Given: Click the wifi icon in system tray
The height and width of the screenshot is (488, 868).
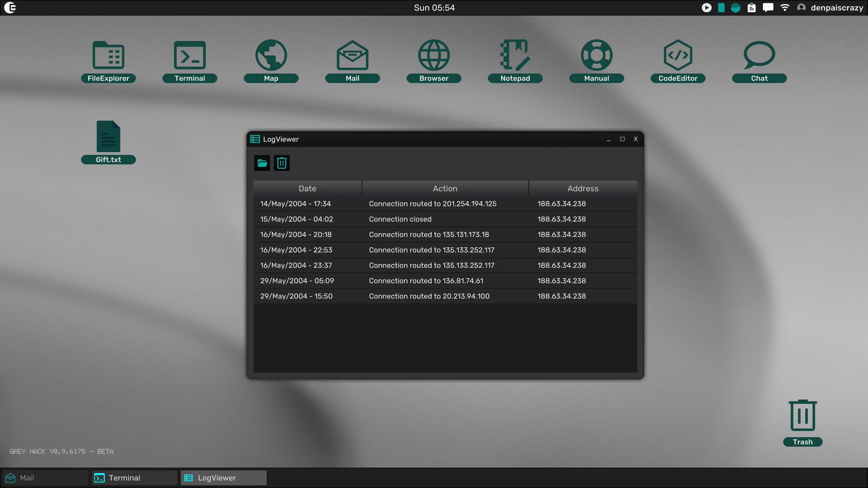Looking at the screenshot, I should [785, 7].
